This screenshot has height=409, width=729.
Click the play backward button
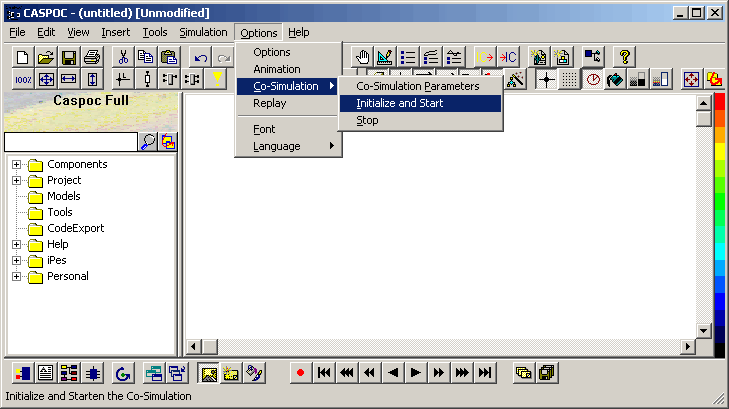click(393, 373)
